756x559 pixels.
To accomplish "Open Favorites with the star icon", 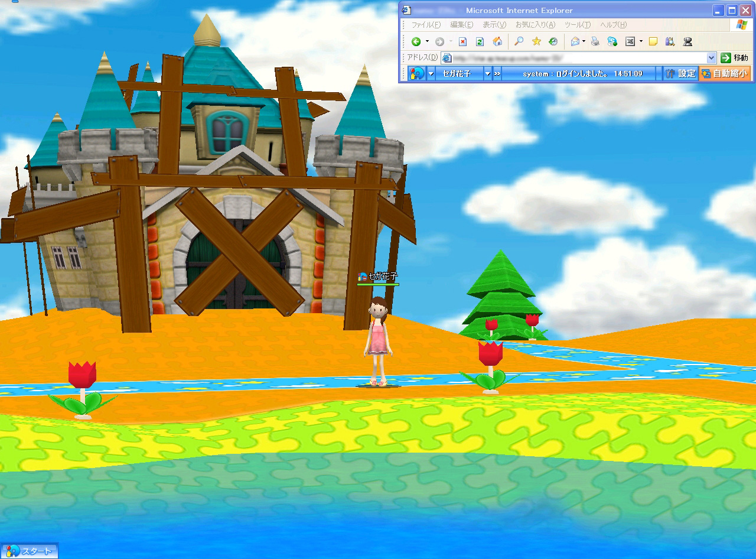I will [x=536, y=41].
